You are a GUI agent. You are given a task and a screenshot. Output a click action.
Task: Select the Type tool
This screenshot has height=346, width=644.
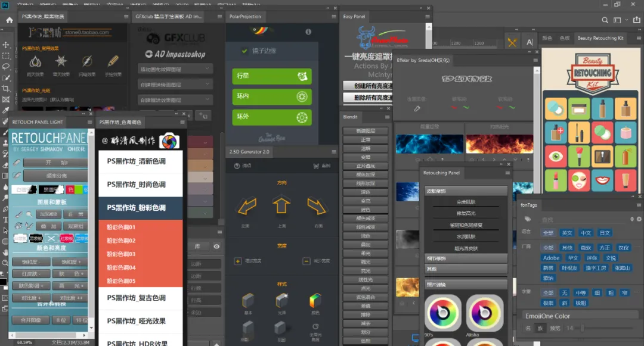pyautogui.click(x=5, y=219)
